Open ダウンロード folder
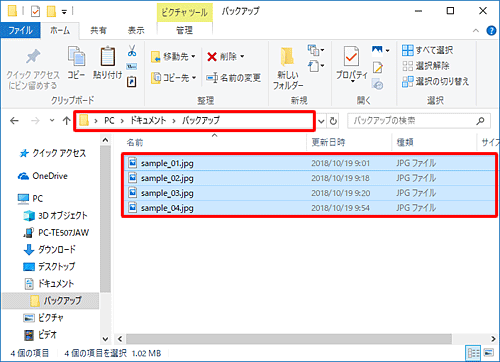The width and height of the screenshot is (500, 362). click(50, 250)
